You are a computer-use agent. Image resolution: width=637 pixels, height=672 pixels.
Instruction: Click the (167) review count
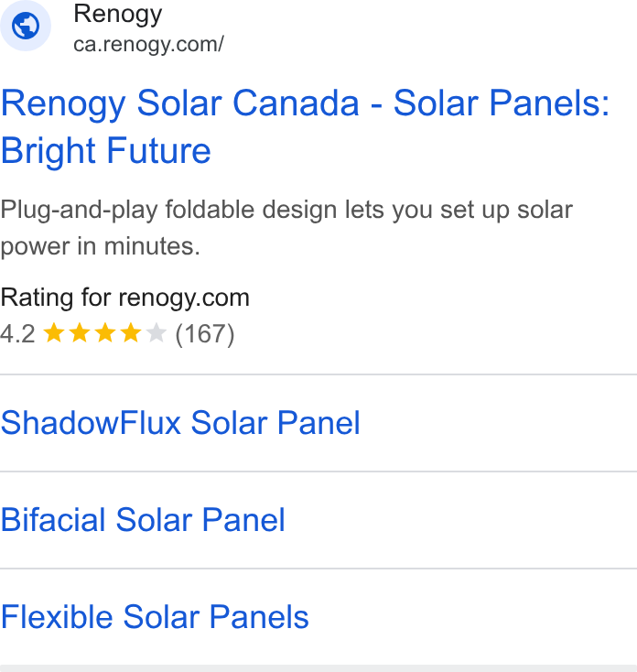[x=205, y=334]
